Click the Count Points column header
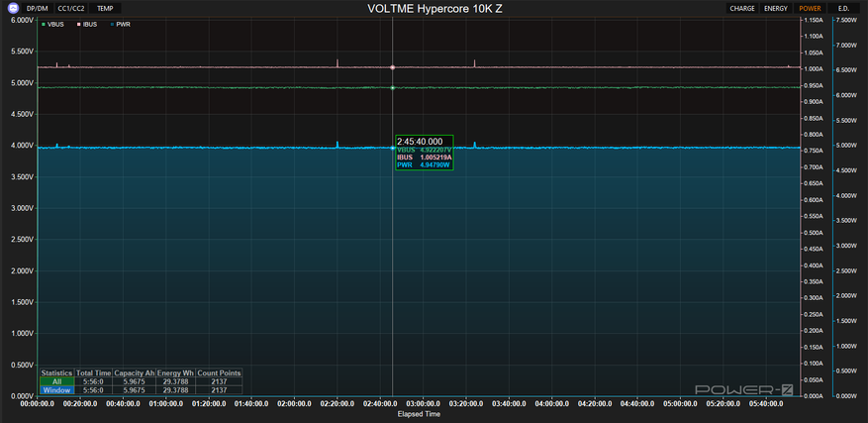This screenshot has height=423, width=868. (219, 373)
